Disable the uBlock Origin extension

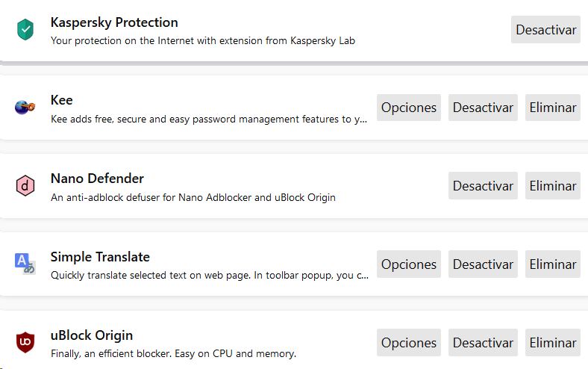click(483, 343)
